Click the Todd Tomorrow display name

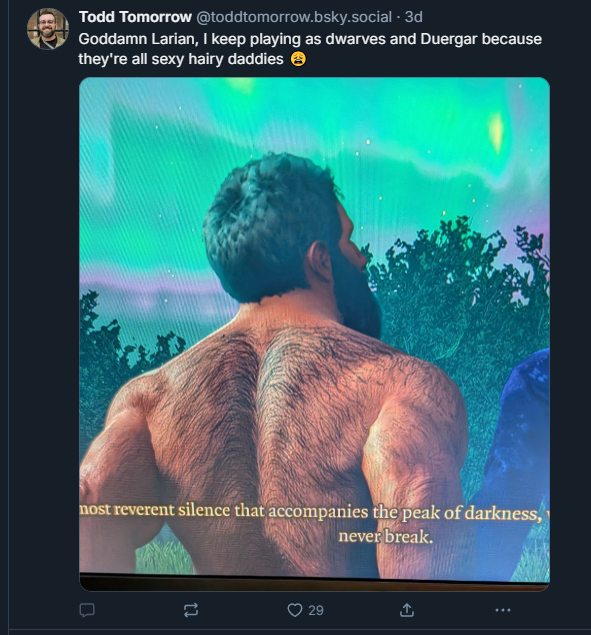point(135,17)
